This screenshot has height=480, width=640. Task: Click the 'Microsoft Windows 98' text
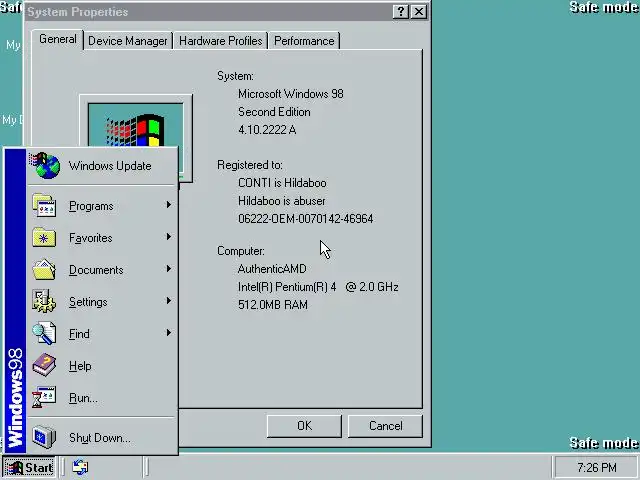pyautogui.click(x=291, y=94)
